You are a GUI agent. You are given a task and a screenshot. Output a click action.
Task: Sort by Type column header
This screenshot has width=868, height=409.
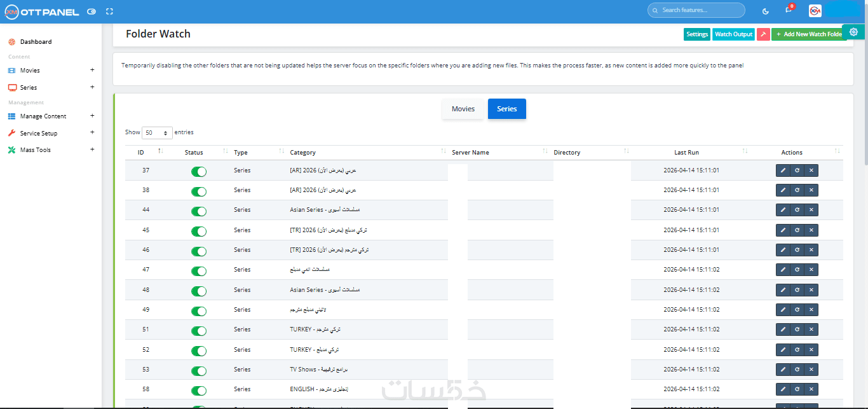258,153
